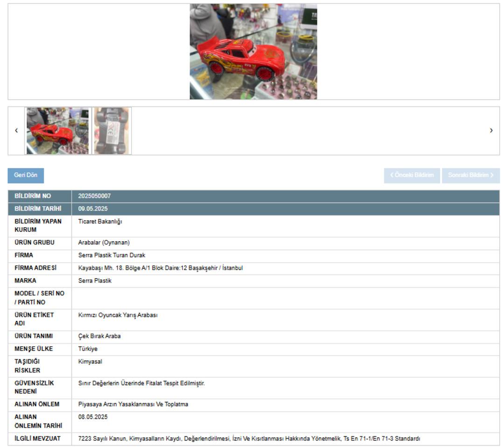Click the FİRMA row label
Image resolution: width=504 pixels, height=447 pixels.
click(x=23, y=255)
